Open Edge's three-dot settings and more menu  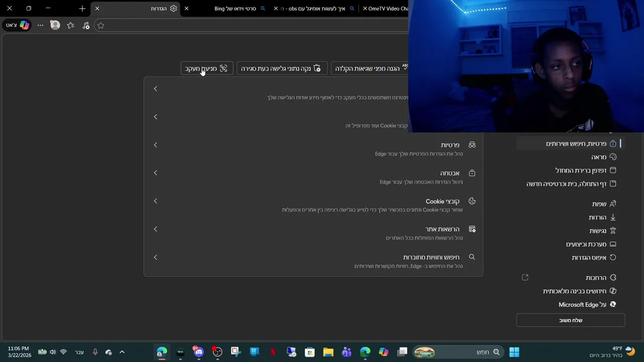tap(40, 25)
